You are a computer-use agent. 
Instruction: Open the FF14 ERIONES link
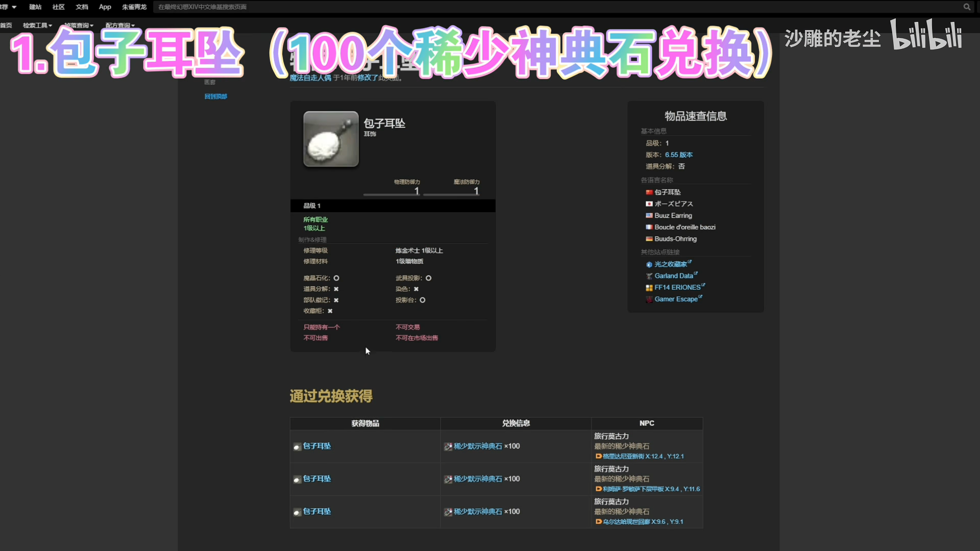[x=677, y=288]
